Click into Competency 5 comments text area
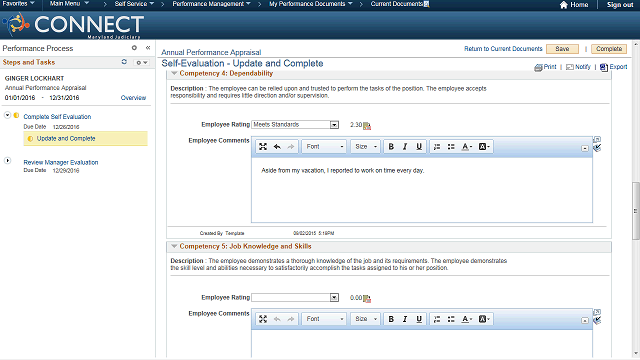Viewport: 640px width, 360px height. click(x=422, y=344)
